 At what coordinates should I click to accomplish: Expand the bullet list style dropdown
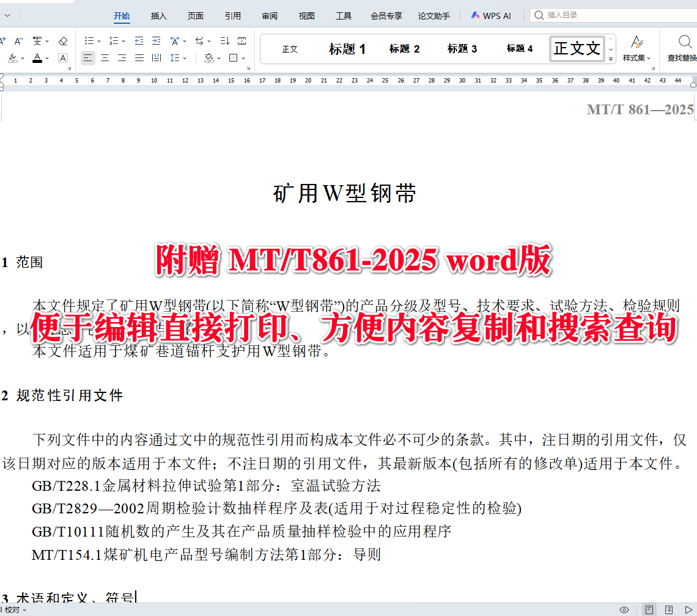coord(99,42)
